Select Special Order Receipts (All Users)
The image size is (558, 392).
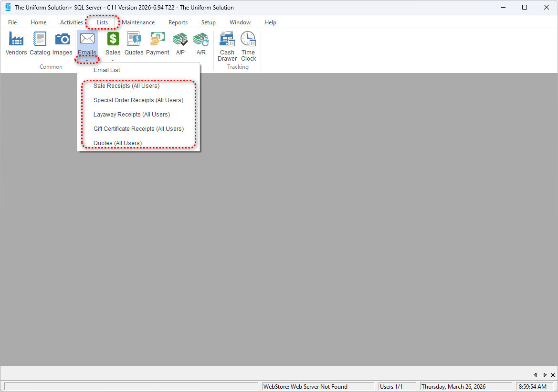pyautogui.click(x=138, y=100)
